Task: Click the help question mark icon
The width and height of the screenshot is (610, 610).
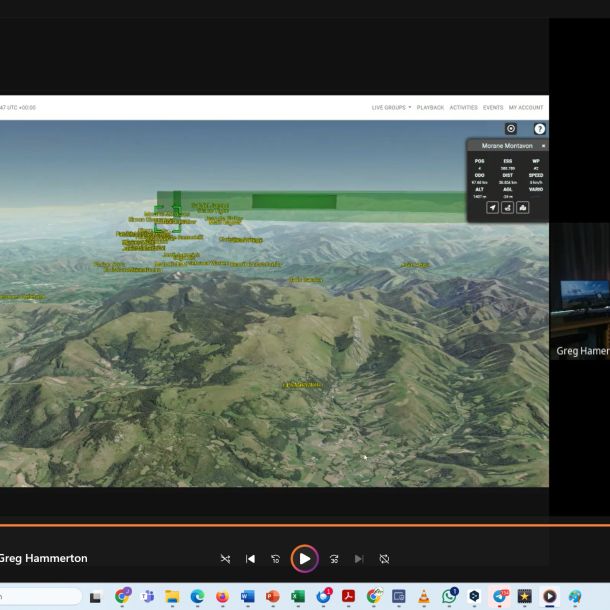Action: pos(540,129)
